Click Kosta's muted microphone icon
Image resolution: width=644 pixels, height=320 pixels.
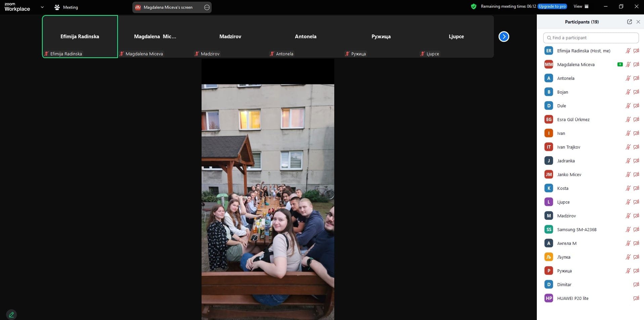tap(628, 189)
